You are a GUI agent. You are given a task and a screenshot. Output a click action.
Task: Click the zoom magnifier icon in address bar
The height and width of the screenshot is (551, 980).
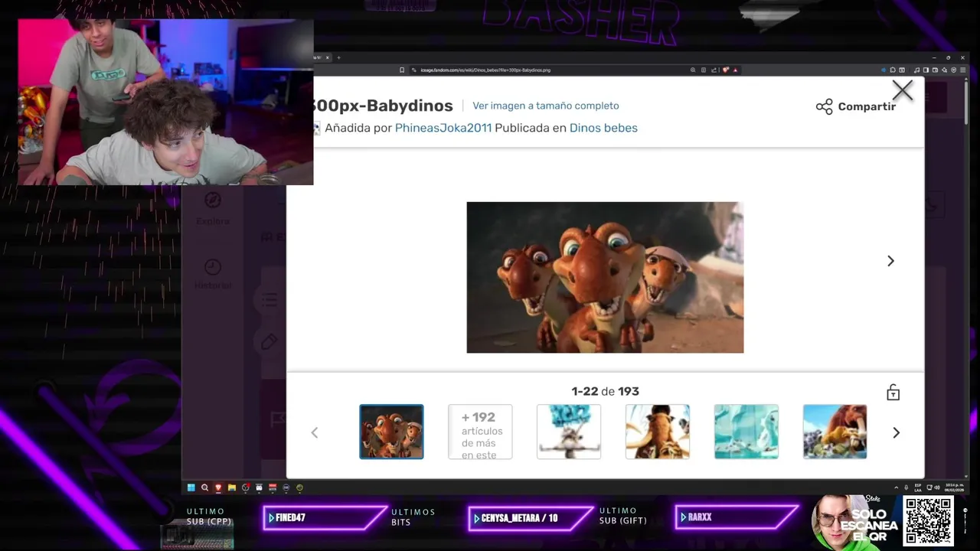[693, 70]
